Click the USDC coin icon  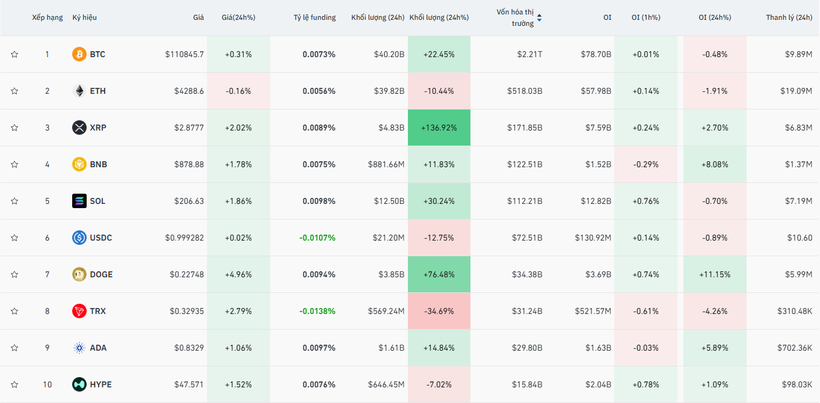[79, 238]
